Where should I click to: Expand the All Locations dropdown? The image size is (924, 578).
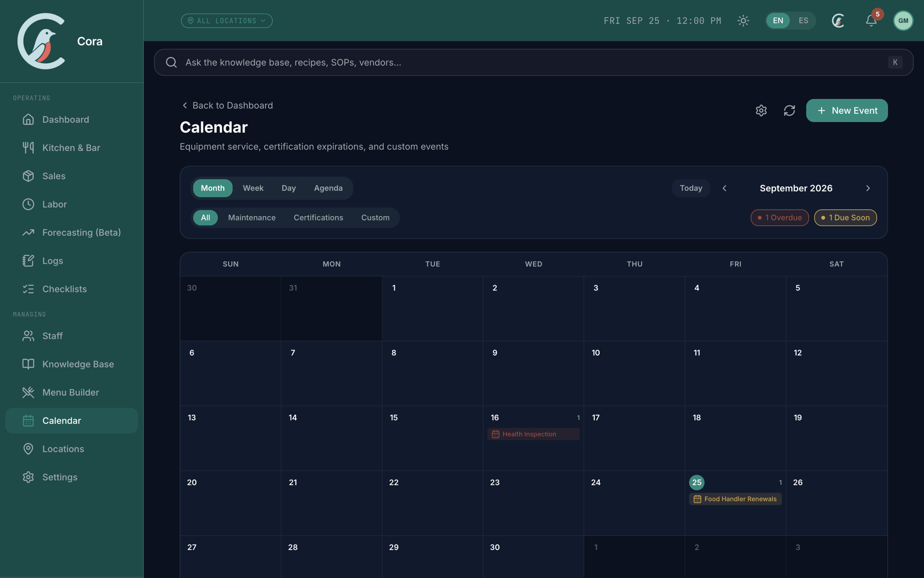[227, 21]
